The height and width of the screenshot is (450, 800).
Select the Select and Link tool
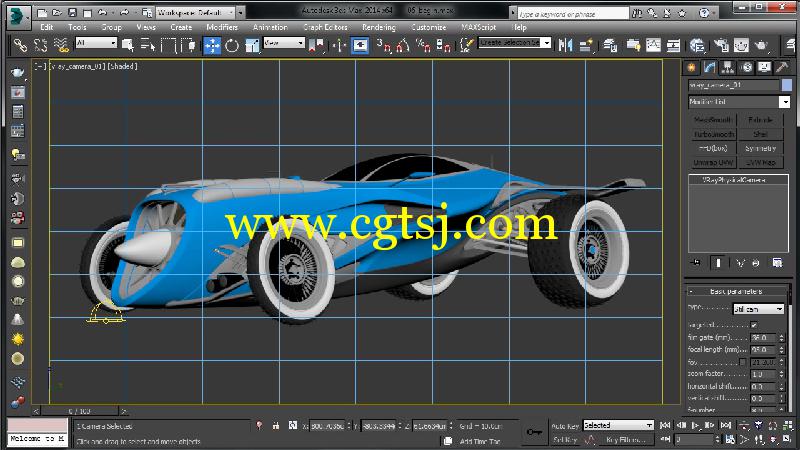20,45
